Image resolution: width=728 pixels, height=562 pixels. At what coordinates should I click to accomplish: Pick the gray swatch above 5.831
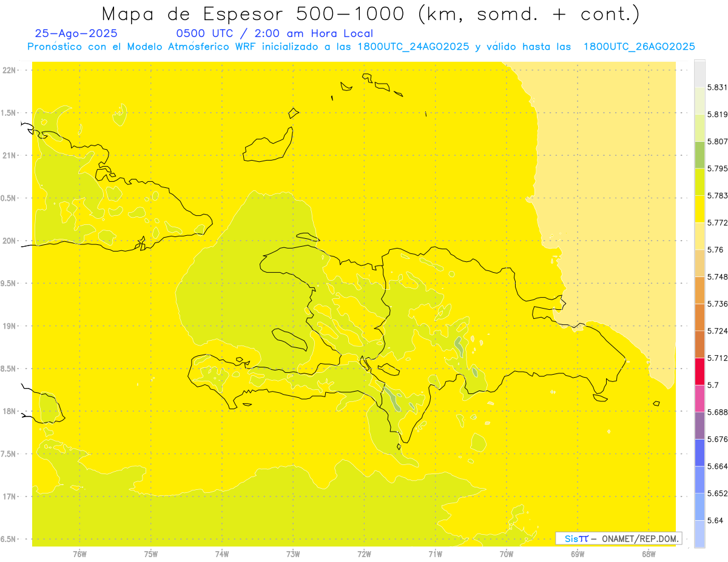coord(699,74)
